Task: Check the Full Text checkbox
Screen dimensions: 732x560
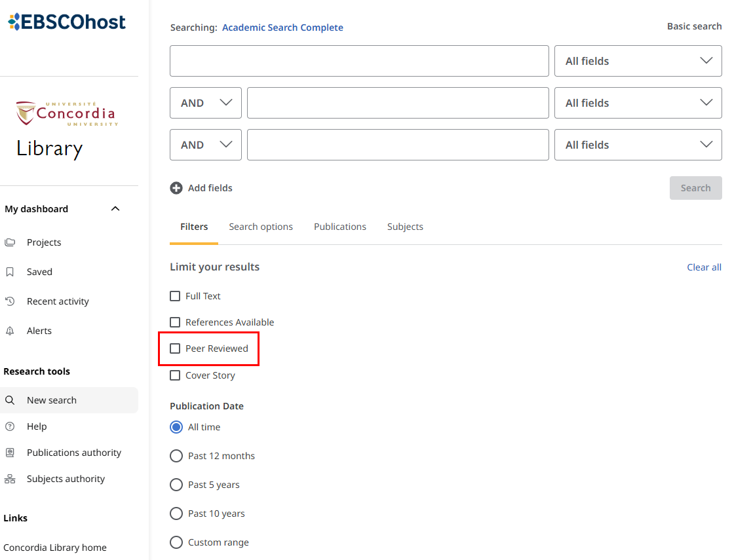Action: tap(175, 296)
